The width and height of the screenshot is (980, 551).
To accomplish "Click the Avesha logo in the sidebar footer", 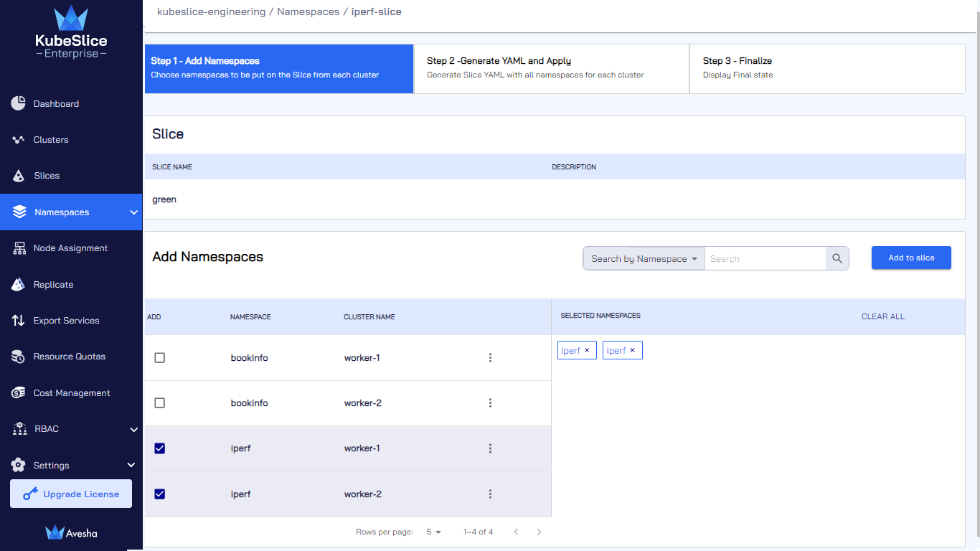I will 71,532.
